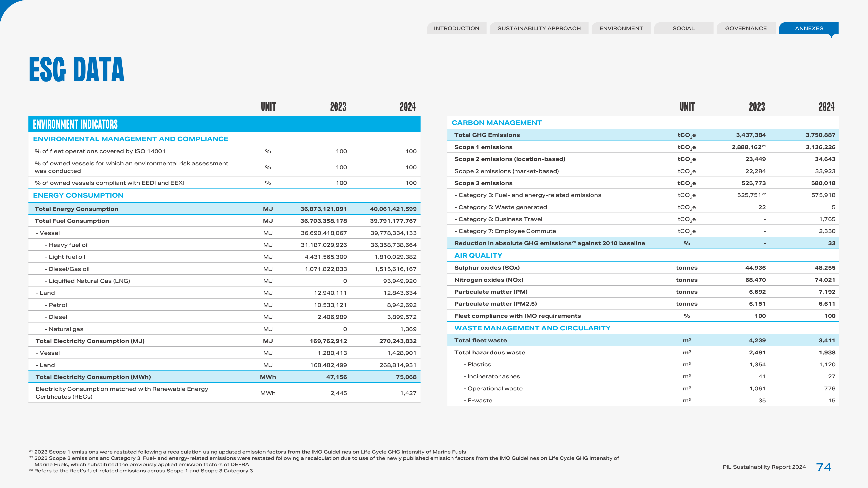
Task: Click the ENVIRONMENT INDICATORS header bar
Action: pyautogui.click(x=224, y=124)
